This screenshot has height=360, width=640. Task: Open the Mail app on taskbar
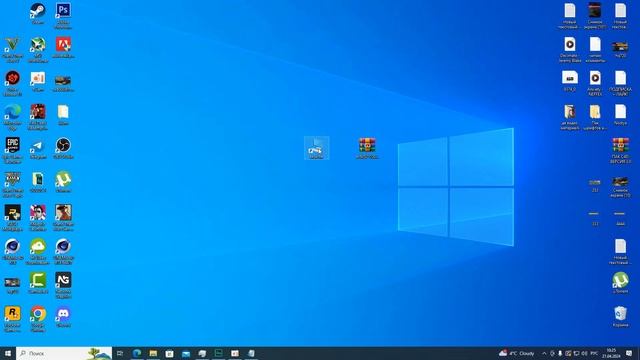click(x=186, y=353)
